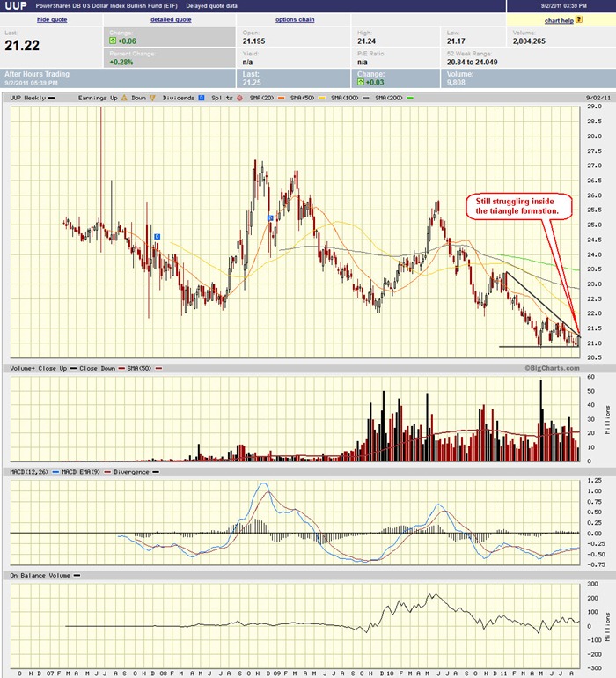
Task: Click the open price 21.195
Action: point(253,41)
